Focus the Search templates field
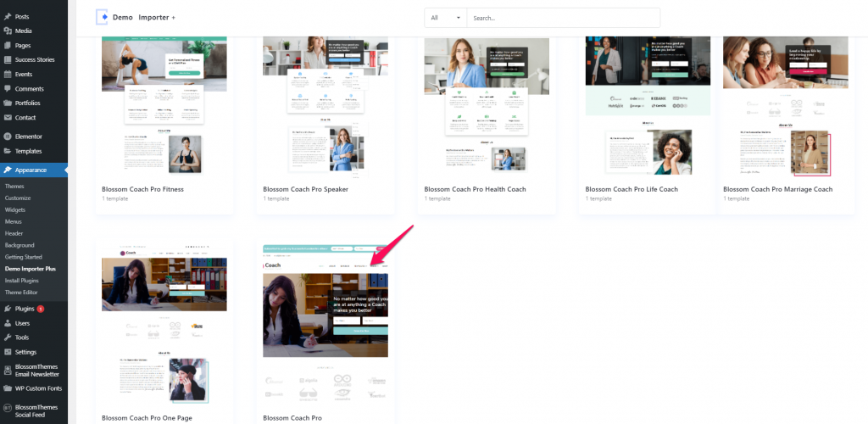Screen dimensions: 868x424 [x=564, y=18]
